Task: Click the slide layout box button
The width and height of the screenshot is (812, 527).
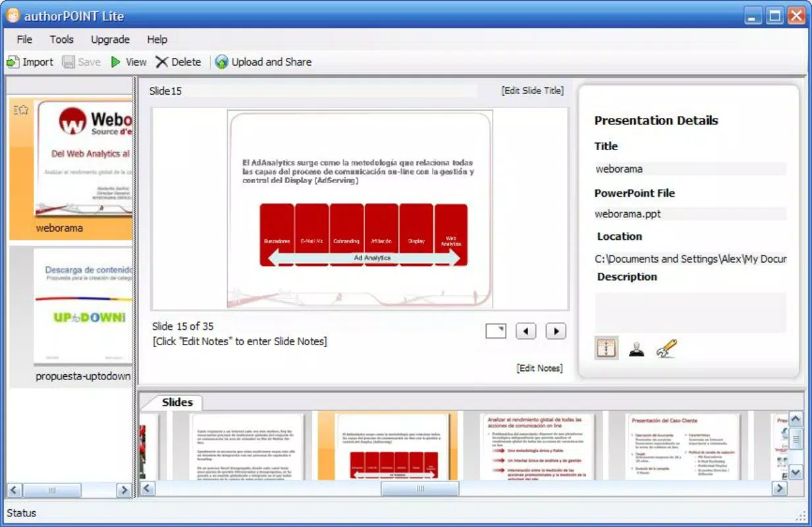Action: pyautogui.click(x=496, y=331)
